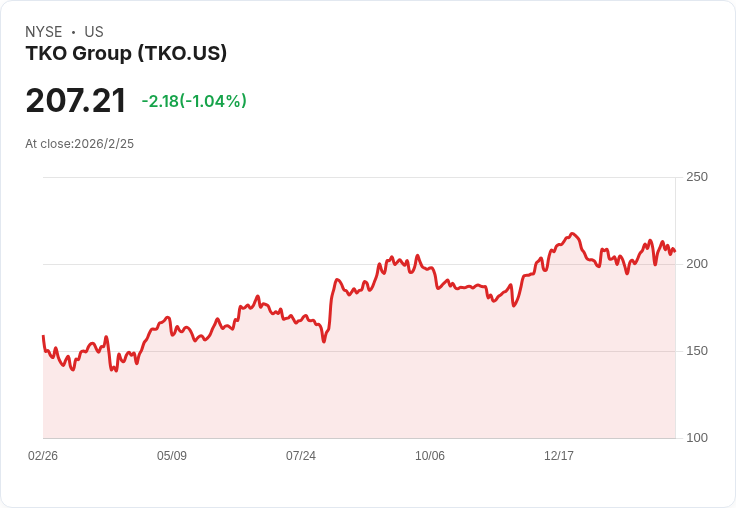Viewport: 736px width, 508px height.
Task: Click the At close:2026/2/25 timestamp
Action: pyautogui.click(x=80, y=143)
